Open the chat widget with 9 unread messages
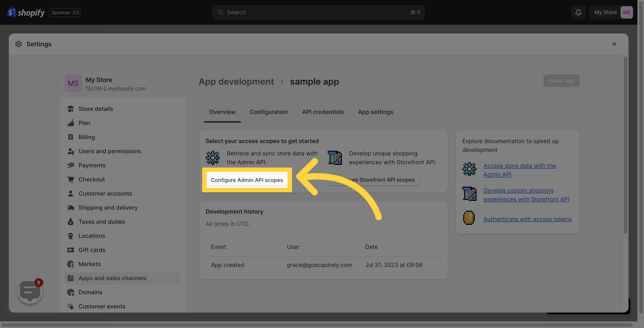The height and width of the screenshot is (328, 644). pos(30,291)
